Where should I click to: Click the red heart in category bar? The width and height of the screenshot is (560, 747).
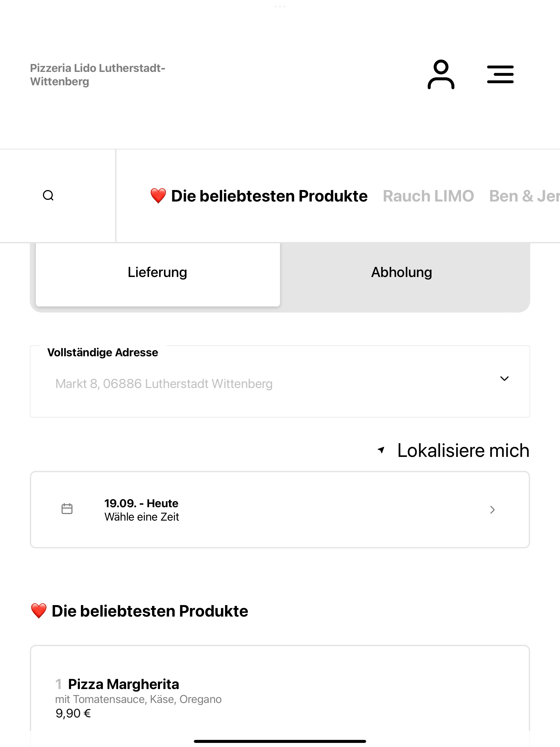pos(158,196)
